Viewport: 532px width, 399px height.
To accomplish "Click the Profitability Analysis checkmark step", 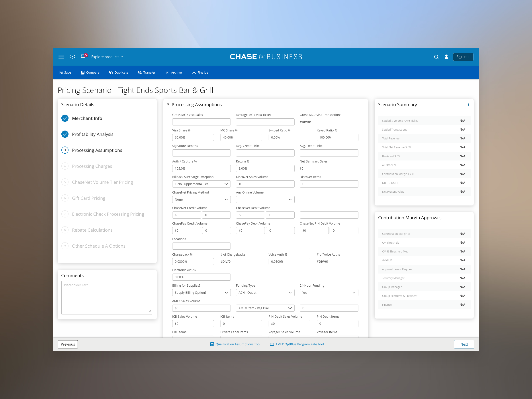I will [x=65, y=134].
